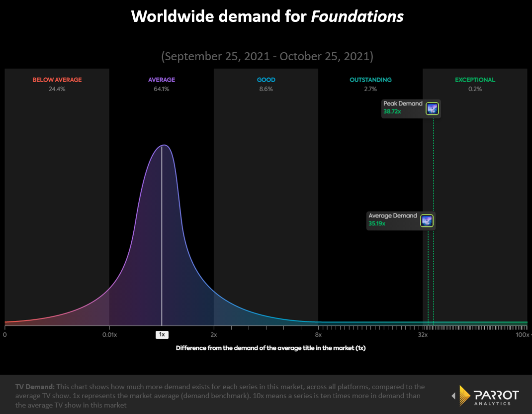Click the Peak Demand label text

click(x=403, y=103)
